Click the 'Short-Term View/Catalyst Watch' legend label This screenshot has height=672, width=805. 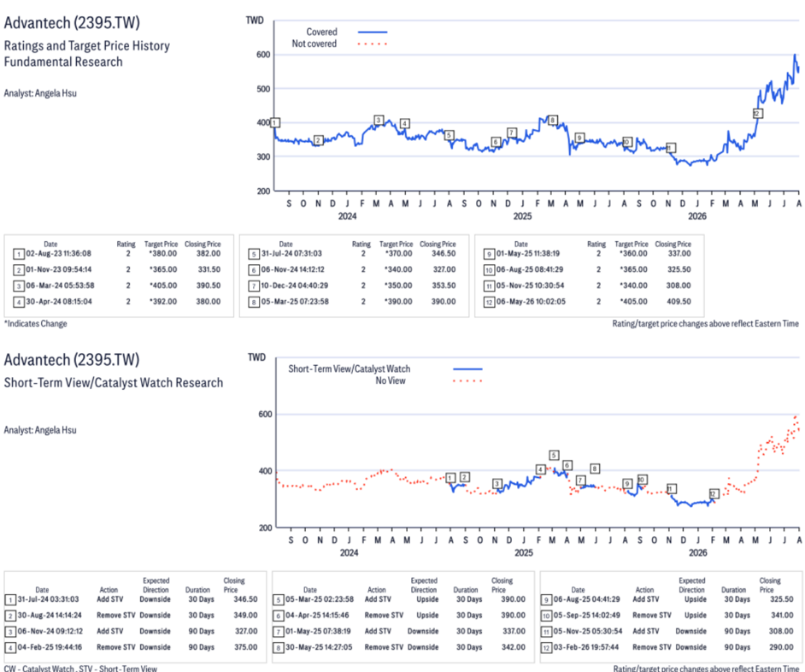click(350, 368)
